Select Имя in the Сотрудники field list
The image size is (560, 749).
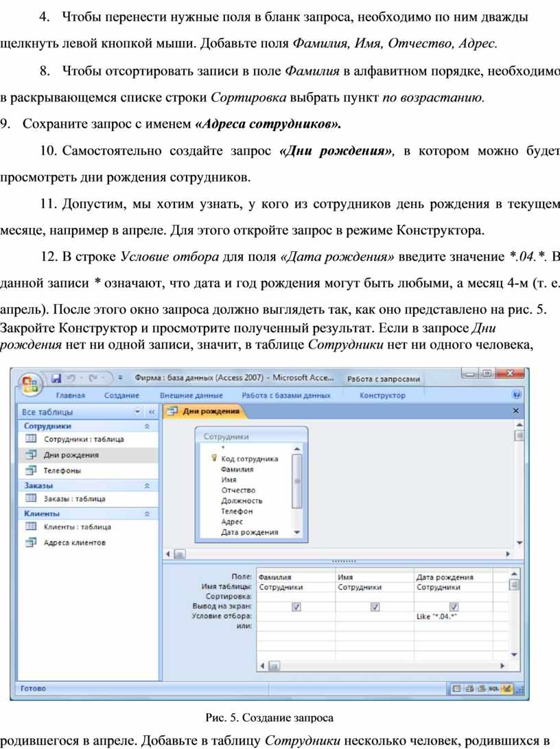pyautogui.click(x=229, y=480)
